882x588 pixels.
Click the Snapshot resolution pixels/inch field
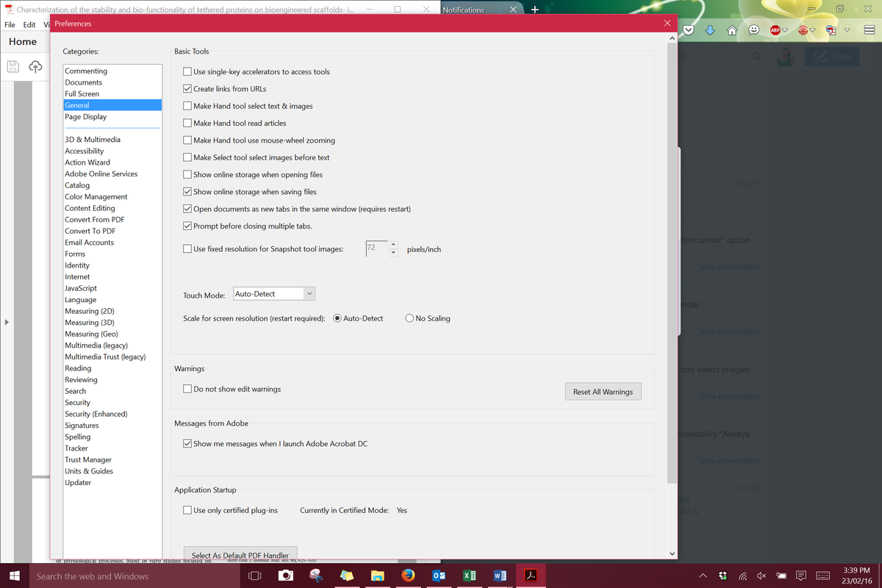[376, 248]
